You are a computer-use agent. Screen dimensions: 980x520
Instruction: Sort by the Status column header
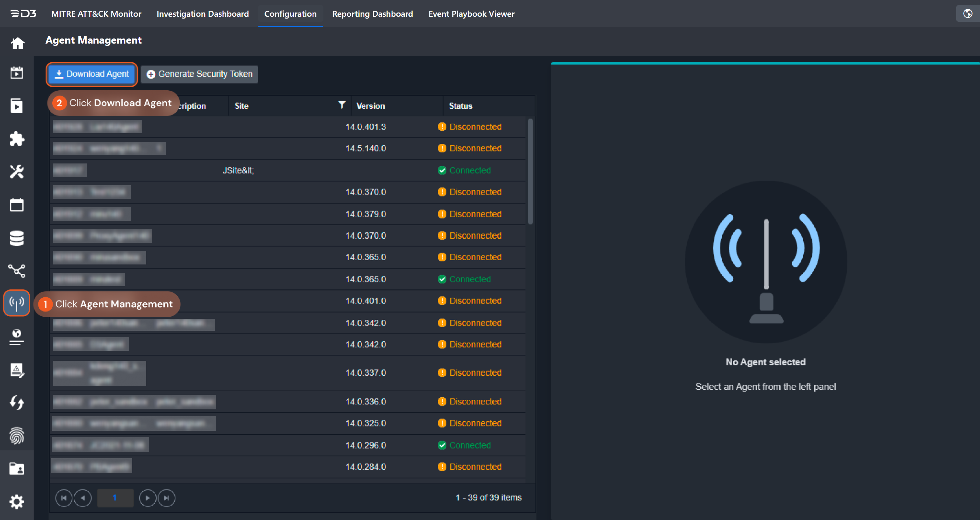tap(461, 106)
